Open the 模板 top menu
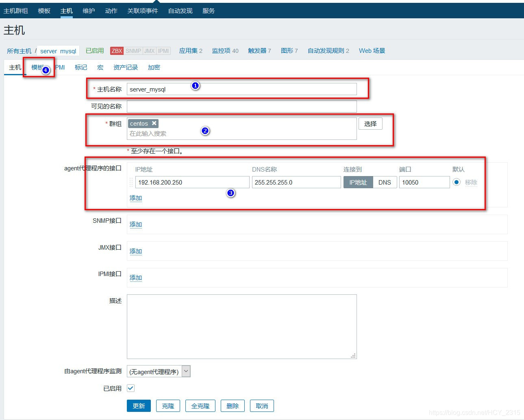The height and width of the screenshot is (420, 524). click(x=44, y=11)
